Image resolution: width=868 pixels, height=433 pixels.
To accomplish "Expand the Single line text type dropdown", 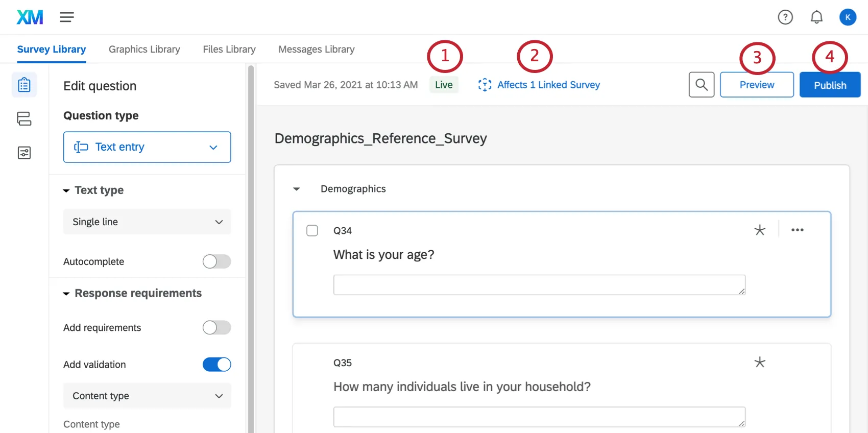I will click(147, 222).
